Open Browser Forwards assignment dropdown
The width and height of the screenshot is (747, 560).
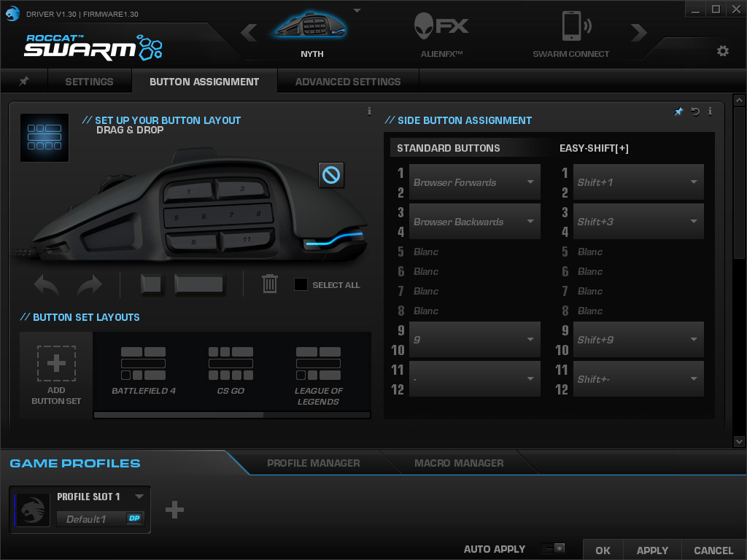point(474,182)
